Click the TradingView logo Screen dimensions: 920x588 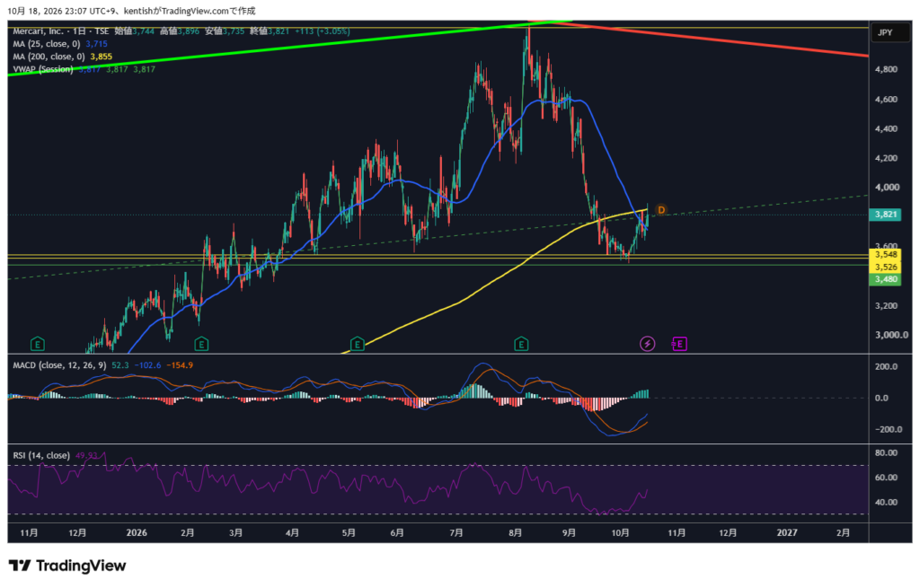click(67, 566)
